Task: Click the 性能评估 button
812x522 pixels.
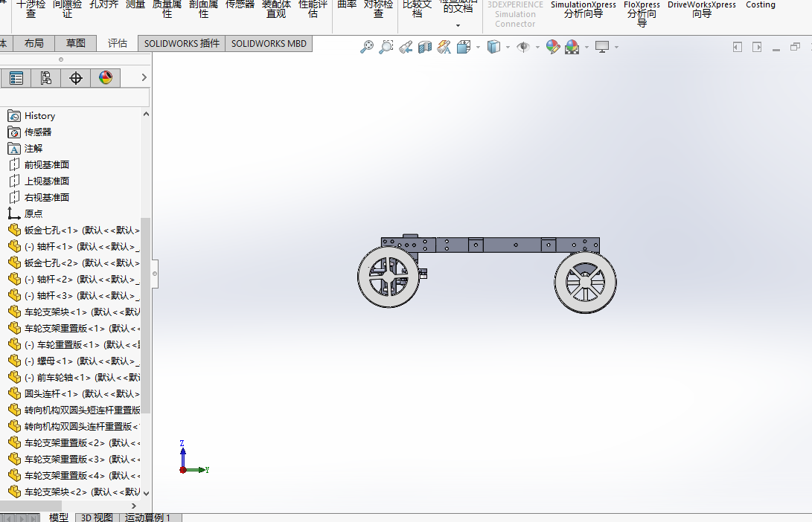Action: coord(313,9)
